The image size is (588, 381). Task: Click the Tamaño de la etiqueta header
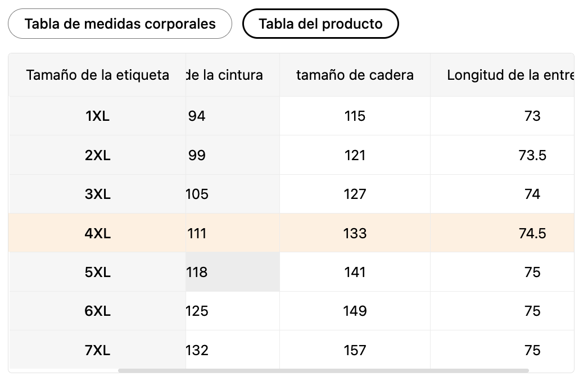point(97,75)
